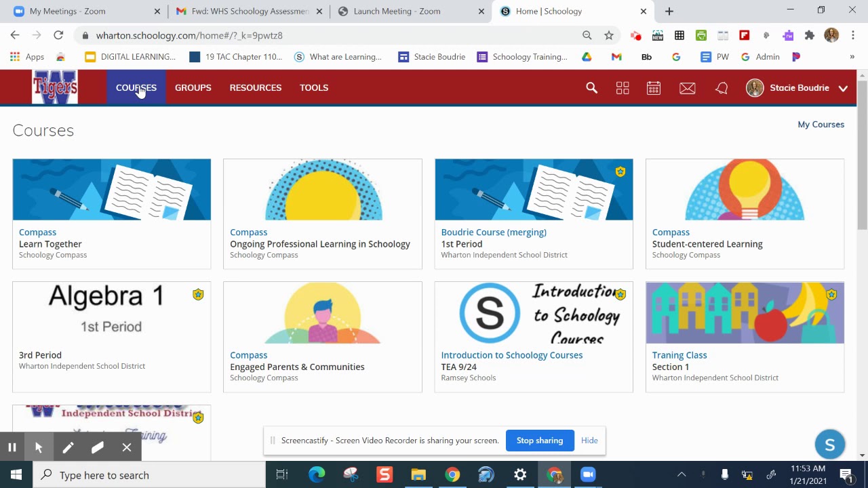Viewport: 868px width, 488px height.
Task: Open Compass Learn Together course link
Action: tap(37, 232)
